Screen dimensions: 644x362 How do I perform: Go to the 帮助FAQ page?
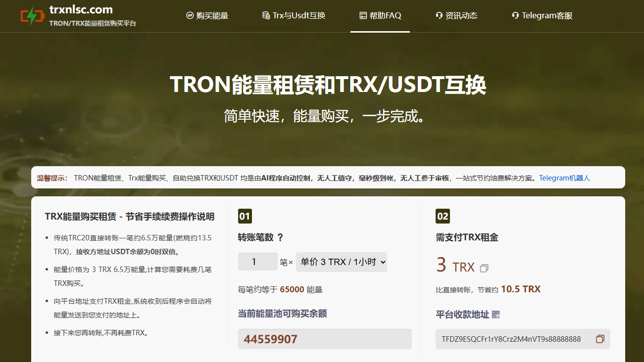point(380,15)
